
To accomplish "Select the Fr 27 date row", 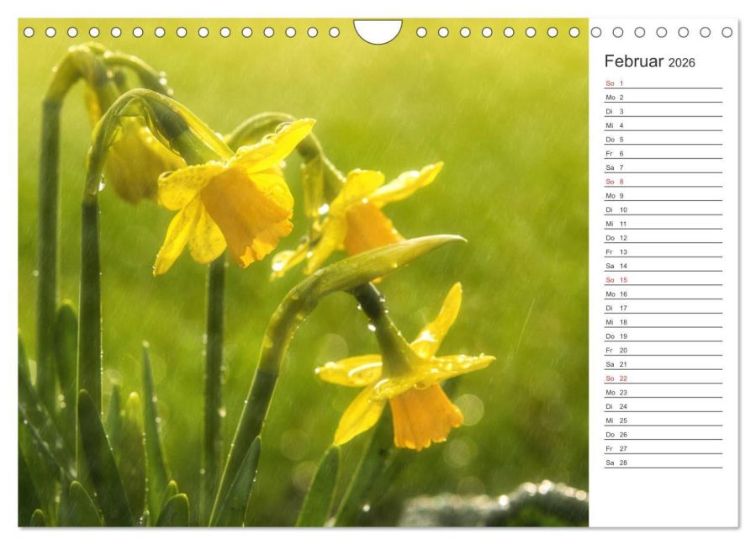I will pos(663,449).
